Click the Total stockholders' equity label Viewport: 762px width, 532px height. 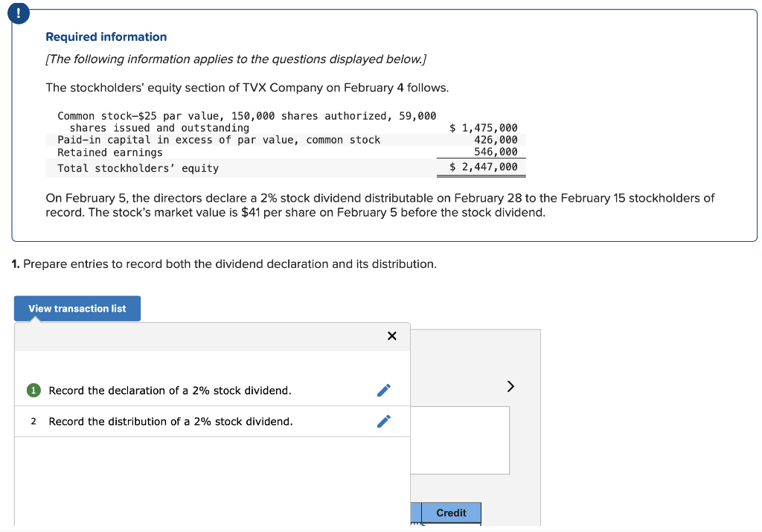point(138,168)
